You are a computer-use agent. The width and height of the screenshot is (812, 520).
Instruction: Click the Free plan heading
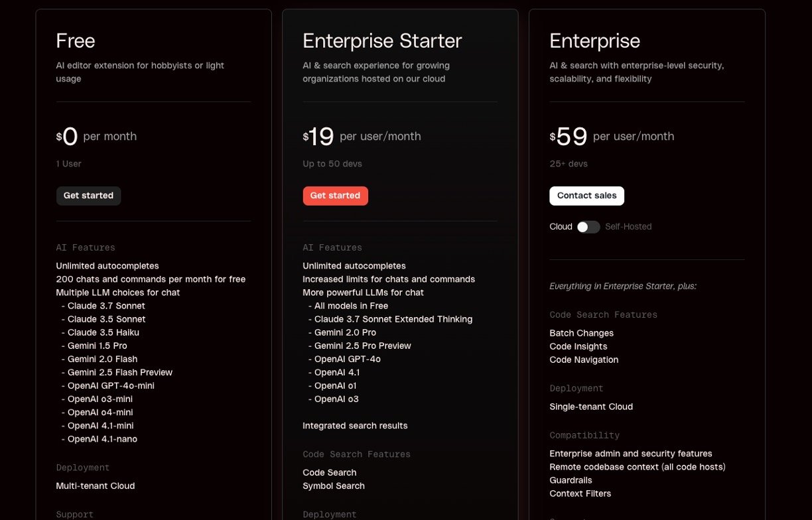tap(76, 40)
